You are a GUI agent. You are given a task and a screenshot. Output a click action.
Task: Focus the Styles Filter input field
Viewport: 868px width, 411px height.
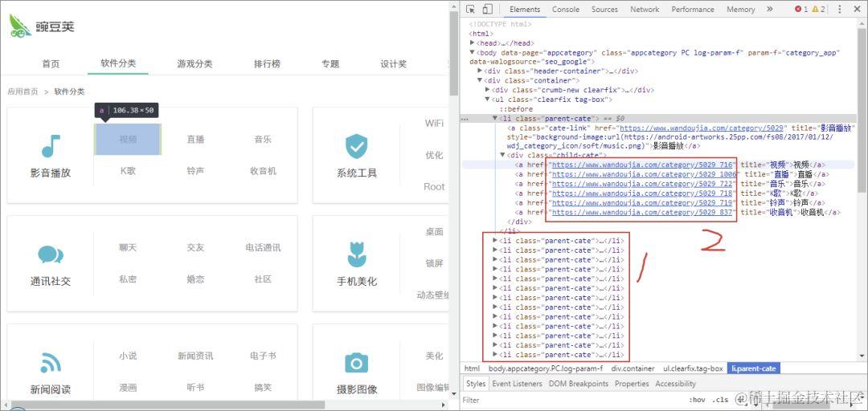pyautogui.click(x=573, y=400)
